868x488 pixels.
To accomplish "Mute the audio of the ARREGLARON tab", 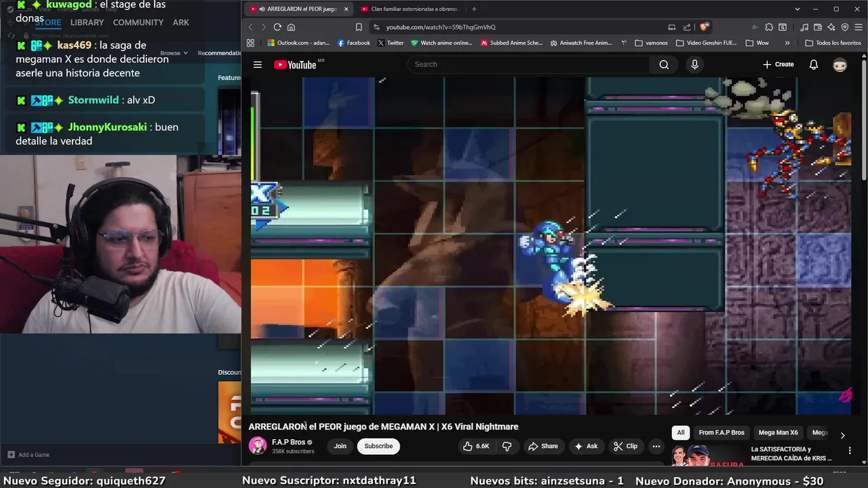I will pos(262,9).
